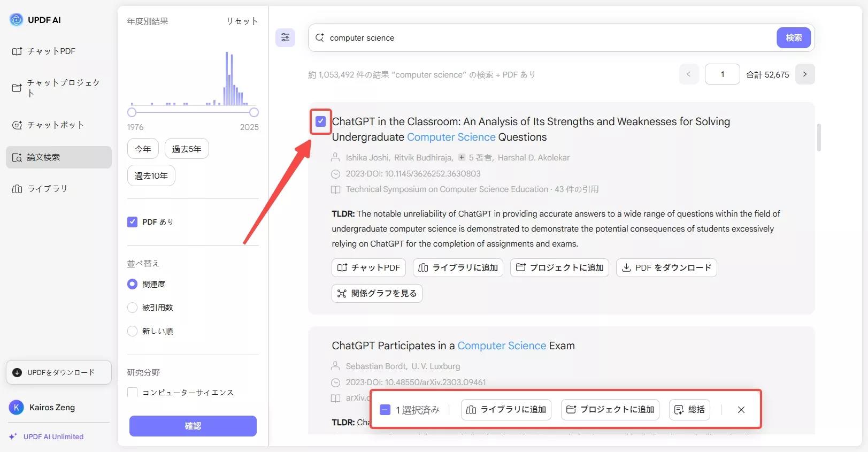
Task: Click the 検索 search button
Action: (x=794, y=38)
